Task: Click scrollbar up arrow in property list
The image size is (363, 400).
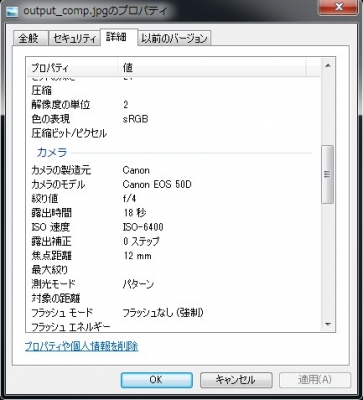Action: click(x=327, y=66)
